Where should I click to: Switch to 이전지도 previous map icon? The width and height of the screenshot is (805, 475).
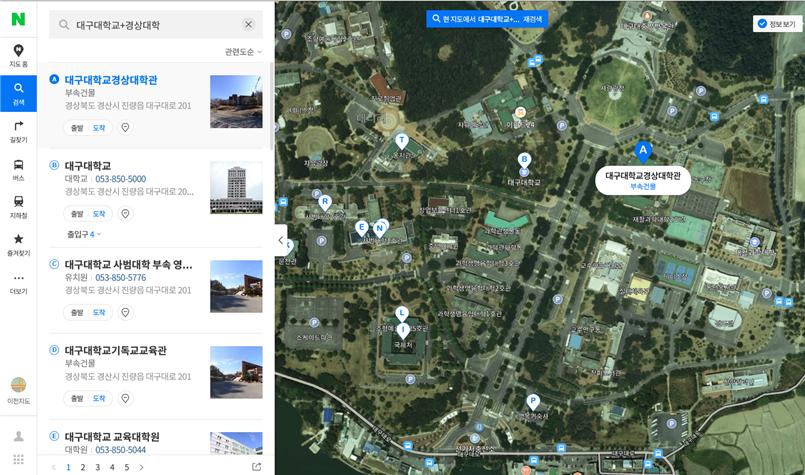click(18, 389)
